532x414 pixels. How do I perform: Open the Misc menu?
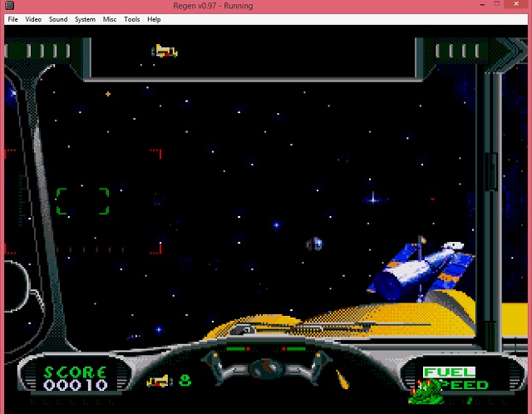(110, 19)
